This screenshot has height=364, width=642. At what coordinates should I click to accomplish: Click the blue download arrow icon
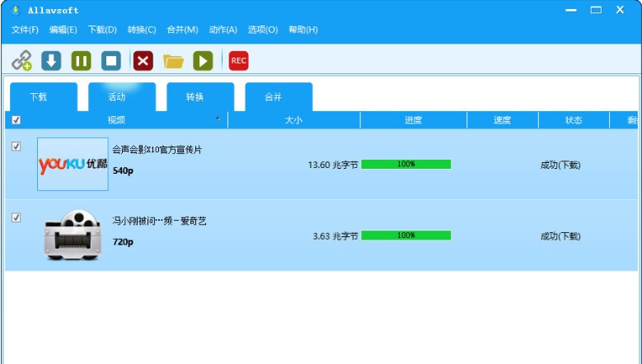(x=51, y=61)
